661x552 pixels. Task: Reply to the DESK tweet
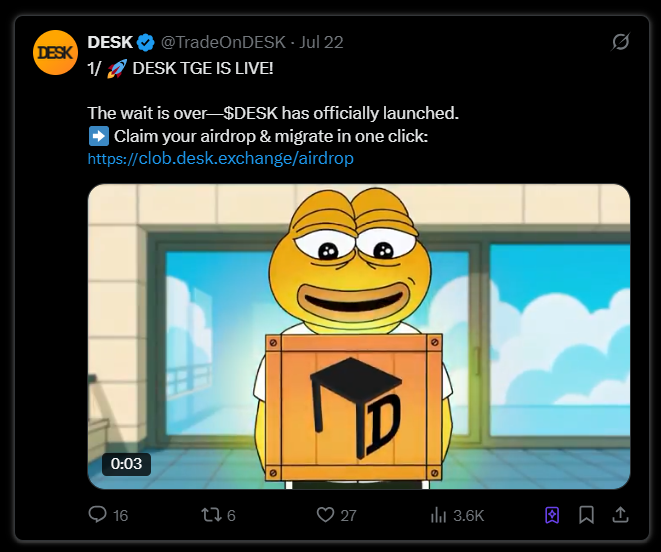[98, 515]
